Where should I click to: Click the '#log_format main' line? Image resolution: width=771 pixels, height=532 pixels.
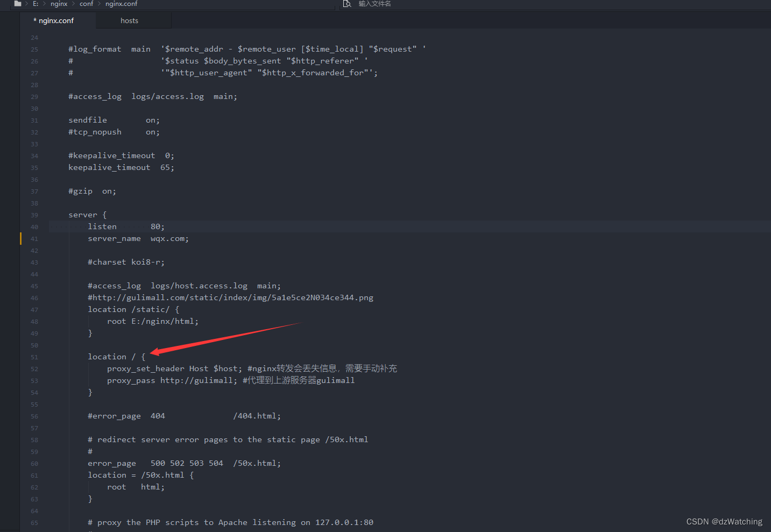(x=247, y=49)
